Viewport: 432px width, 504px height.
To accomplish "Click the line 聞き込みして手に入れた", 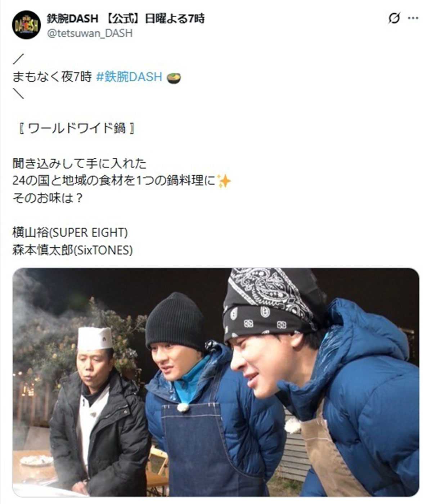I will coord(80,163).
